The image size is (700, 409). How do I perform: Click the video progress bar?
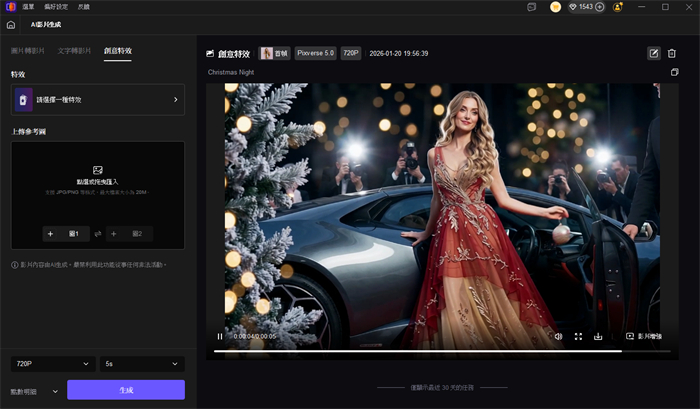(x=440, y=351)
